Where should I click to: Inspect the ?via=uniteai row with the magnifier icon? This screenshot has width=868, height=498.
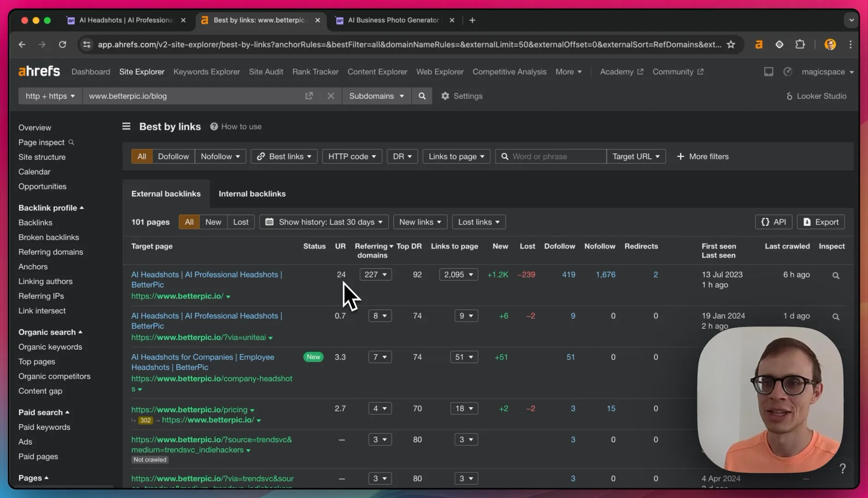(836, 317)
